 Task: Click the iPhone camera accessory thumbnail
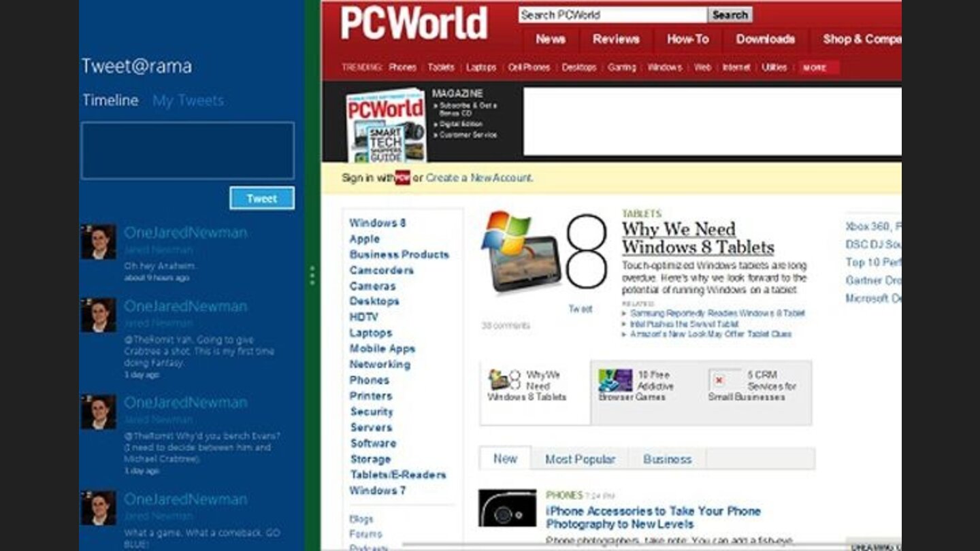tap(506, 507)
